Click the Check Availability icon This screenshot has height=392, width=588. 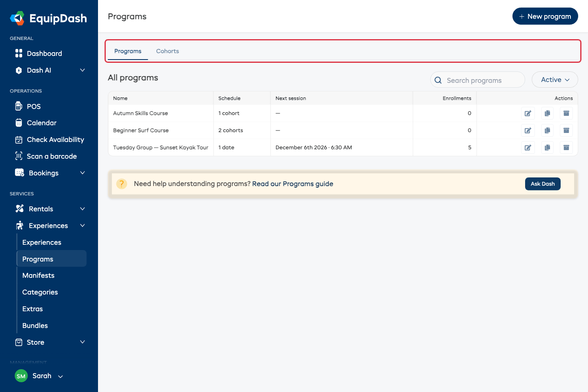click(19, 140)
